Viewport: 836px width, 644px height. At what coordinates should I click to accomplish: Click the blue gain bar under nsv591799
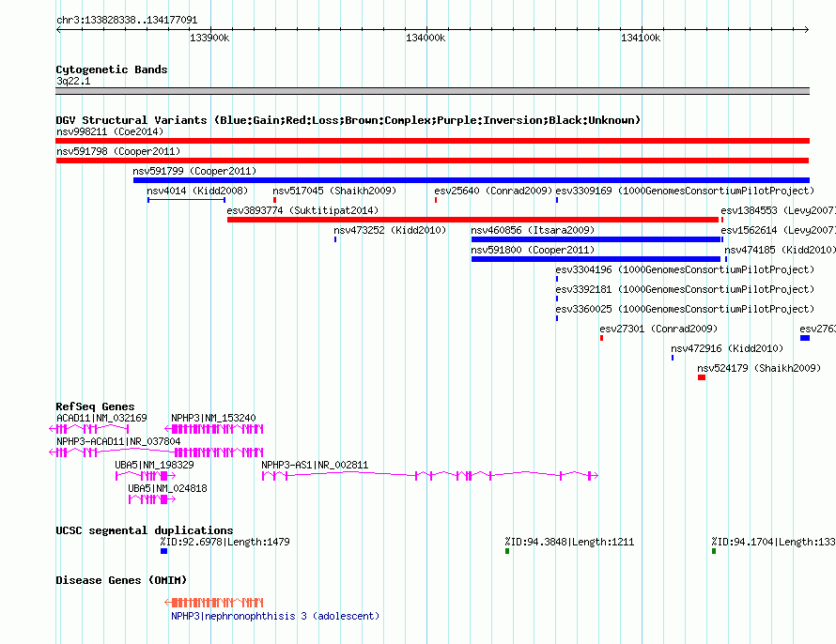pyautogui.click(x=472, y=180)
